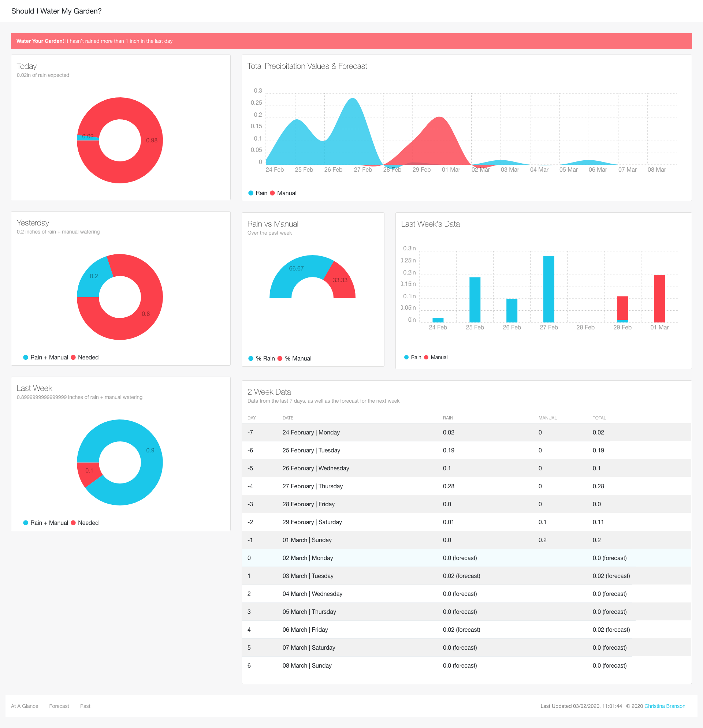703x728 pixels.
Task: Open the Christina Branson link
Action: (x=664, y=706)
